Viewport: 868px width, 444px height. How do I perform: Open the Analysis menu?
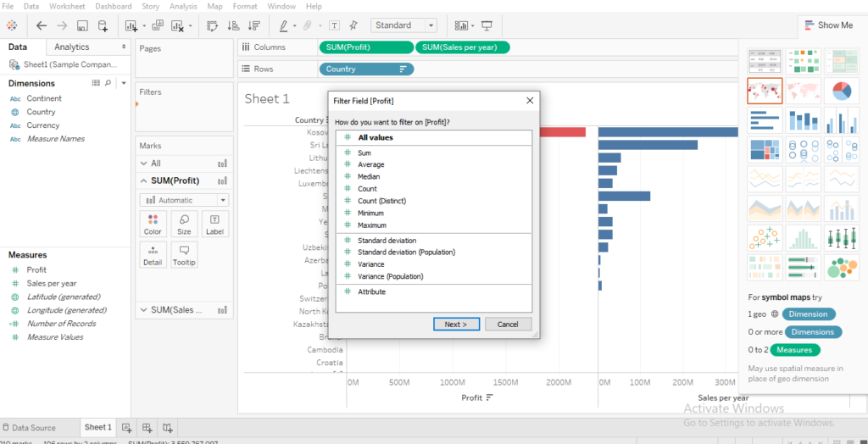(183, 6)
